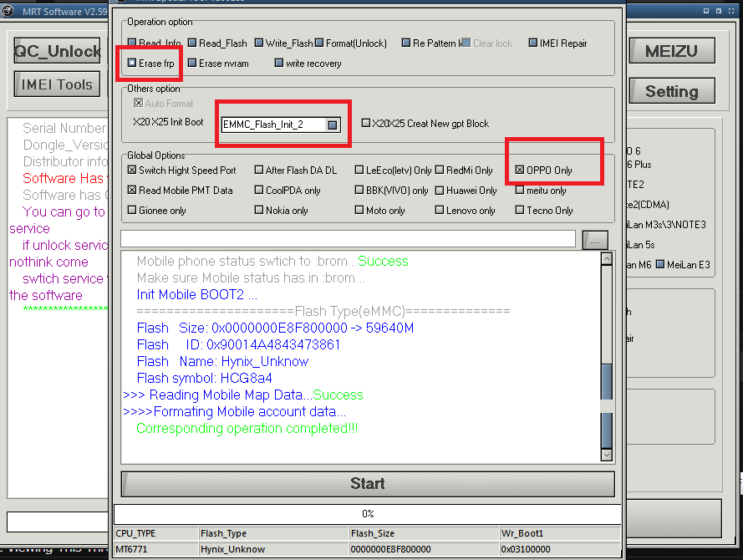Click MRT Software window app icon
This screenshot has height=560, width=743.
pyautogui.click(x=7, y=10)
